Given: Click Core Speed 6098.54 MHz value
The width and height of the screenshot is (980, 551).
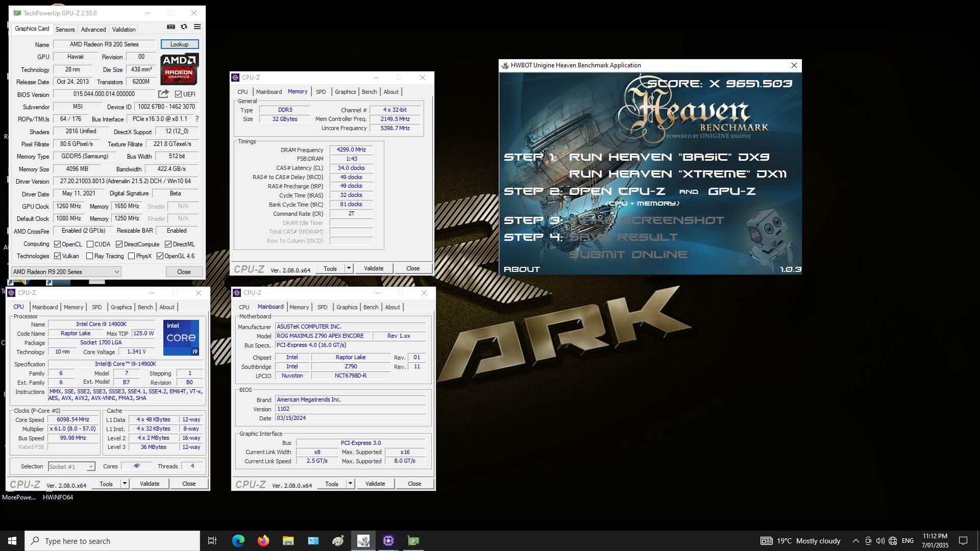Looking at the screenshot, I should pyautogui.click(x=73, y=420).
